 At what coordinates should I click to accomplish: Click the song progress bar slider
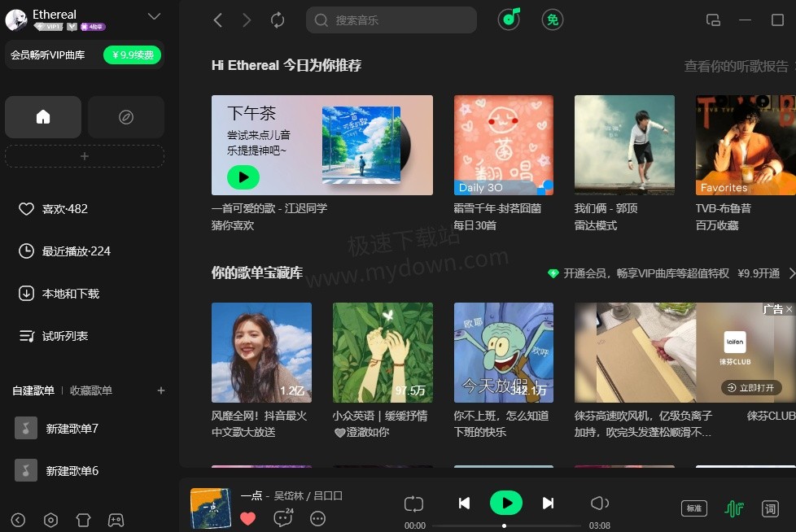pyautogui.click(x=506, y=525)
